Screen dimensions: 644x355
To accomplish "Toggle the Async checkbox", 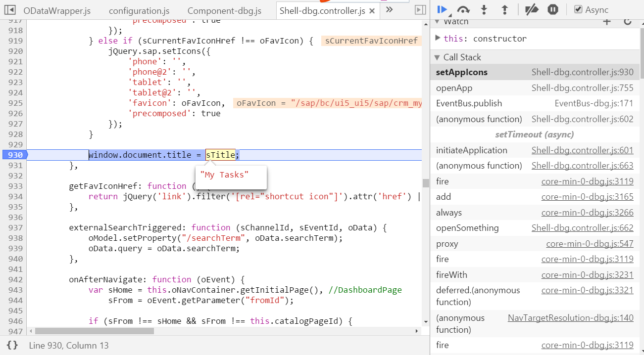I will tap(578, 9).
